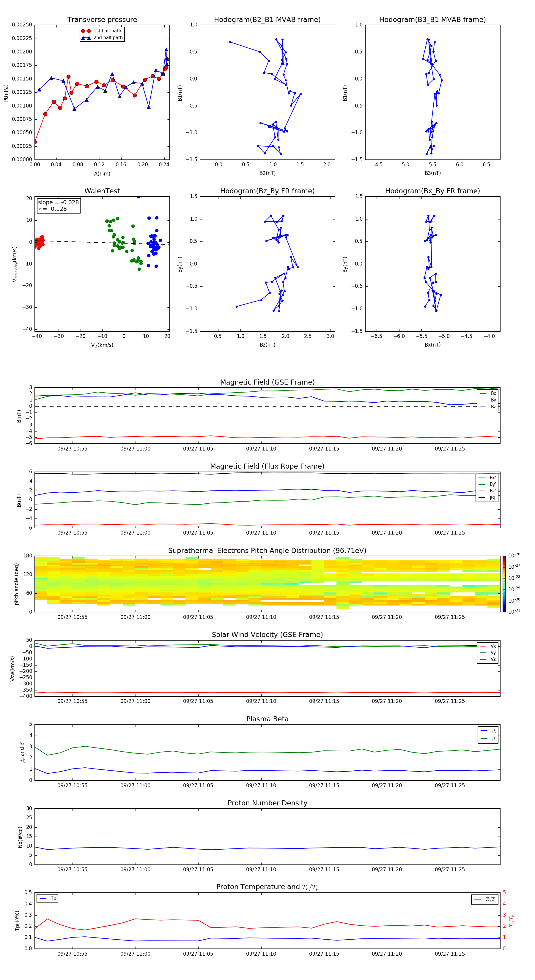Click the 'pitch angle (deg)' axis label
535x980 pixels.
point(16,584)
